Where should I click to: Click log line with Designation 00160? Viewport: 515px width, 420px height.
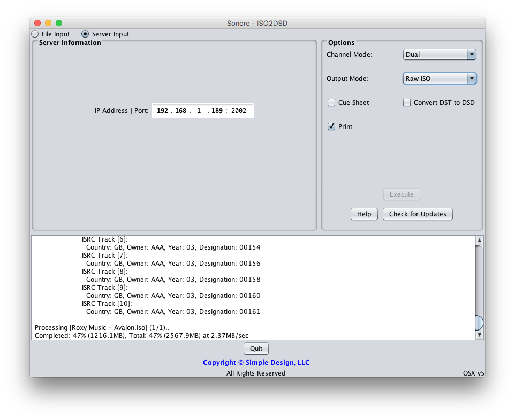[173, 295]
